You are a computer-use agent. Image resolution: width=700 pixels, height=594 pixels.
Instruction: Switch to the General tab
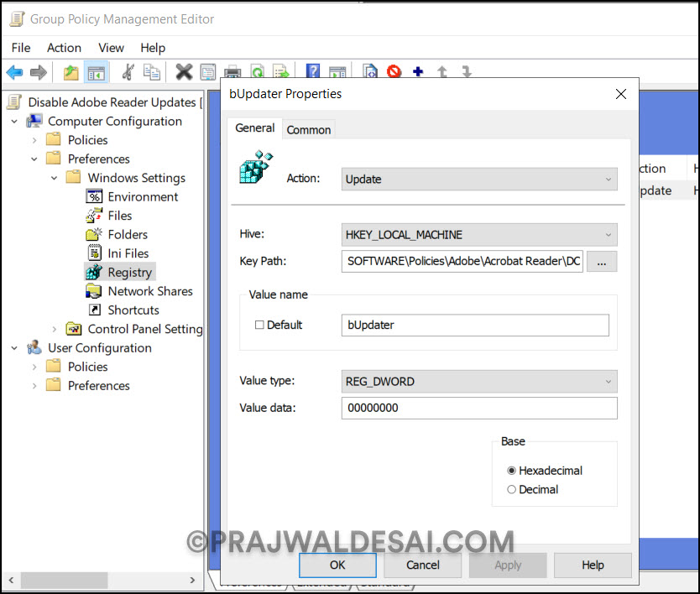pos(255,128)
